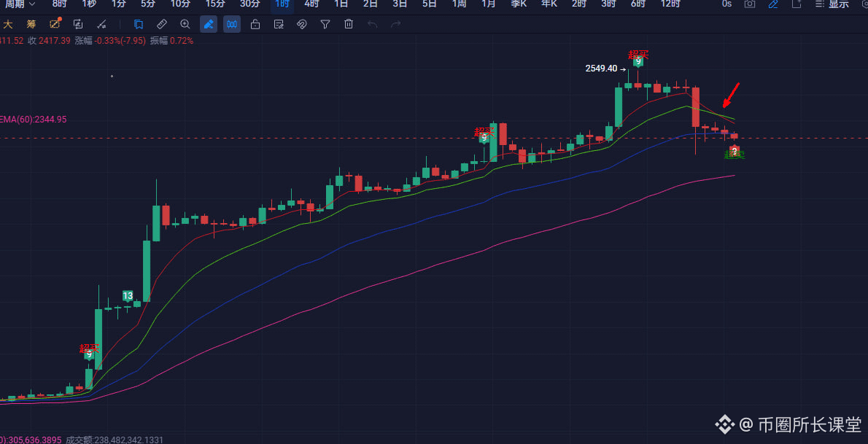
Task: Switch chart to 4时
Action: coord(311,4)
